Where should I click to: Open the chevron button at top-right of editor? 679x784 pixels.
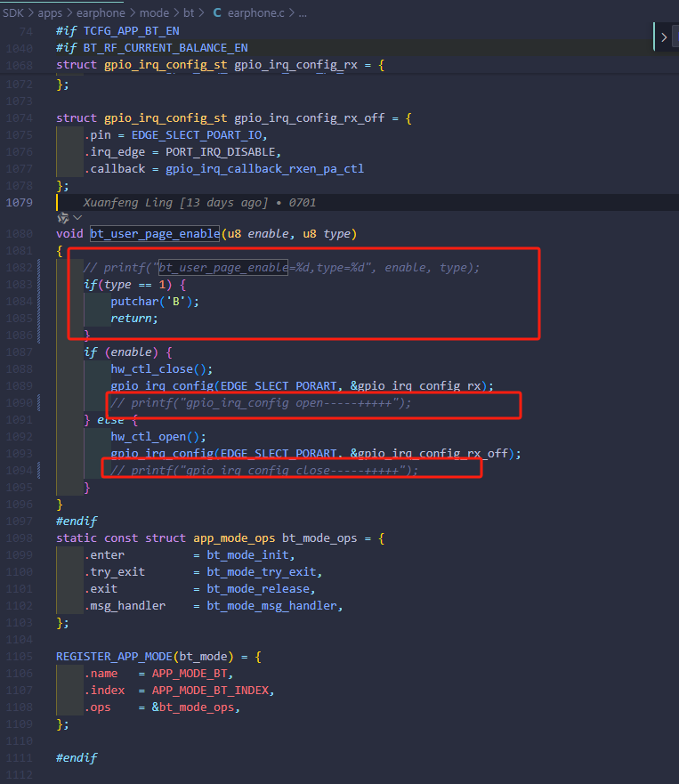(664, 37)
